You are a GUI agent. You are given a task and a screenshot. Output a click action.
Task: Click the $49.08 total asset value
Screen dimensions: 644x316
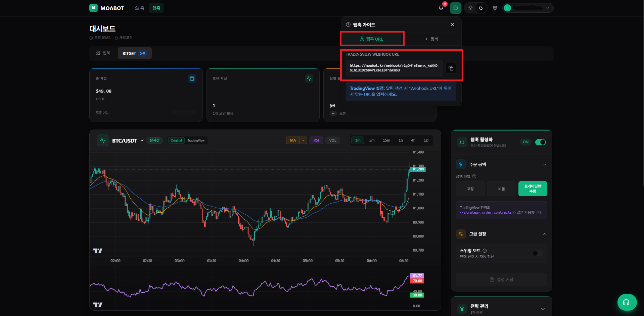point(104,91)
